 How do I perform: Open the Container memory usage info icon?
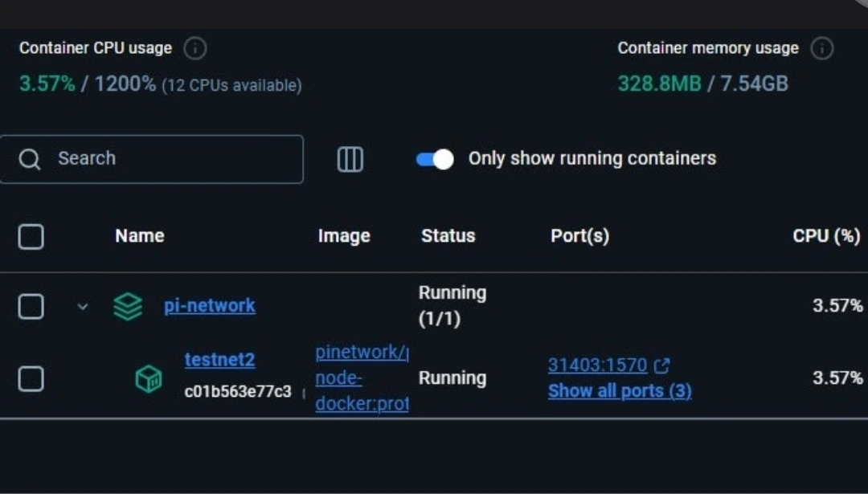pyautogui.click(x=822, y=48)
